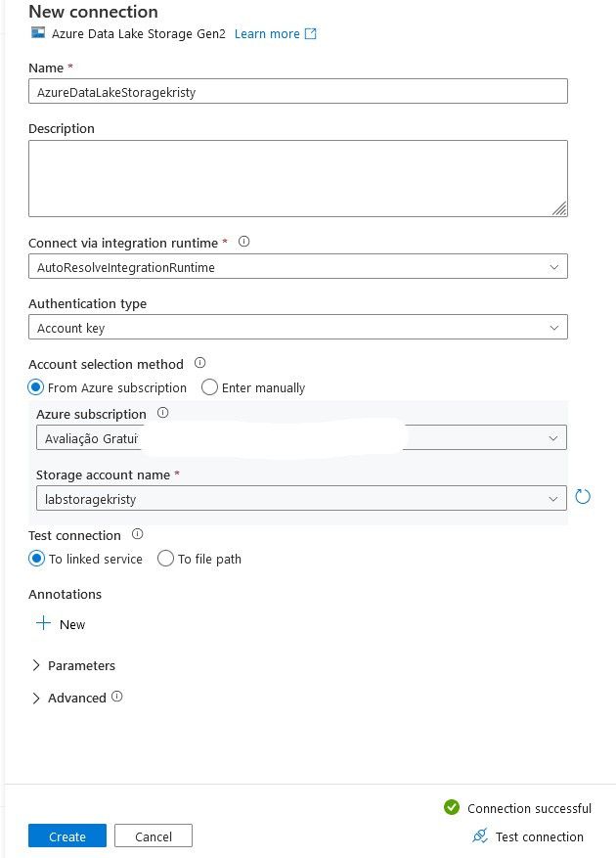
Task: Click the Azure subscription info icon
Action: [162, 413]
